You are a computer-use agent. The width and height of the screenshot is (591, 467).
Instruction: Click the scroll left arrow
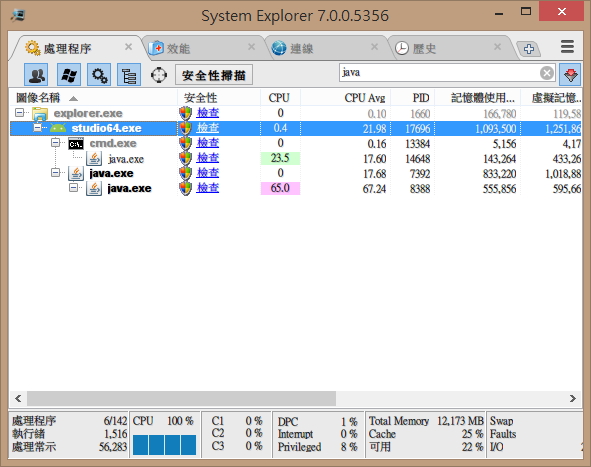18,398
